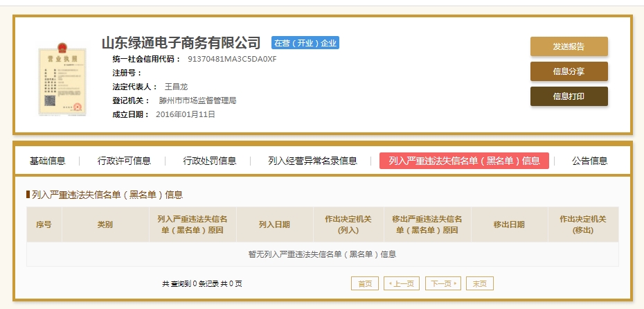The width and height of the screenshot is (644, 309).
Task: Jump to last page with 末页
Action: (x=480, y=283)
